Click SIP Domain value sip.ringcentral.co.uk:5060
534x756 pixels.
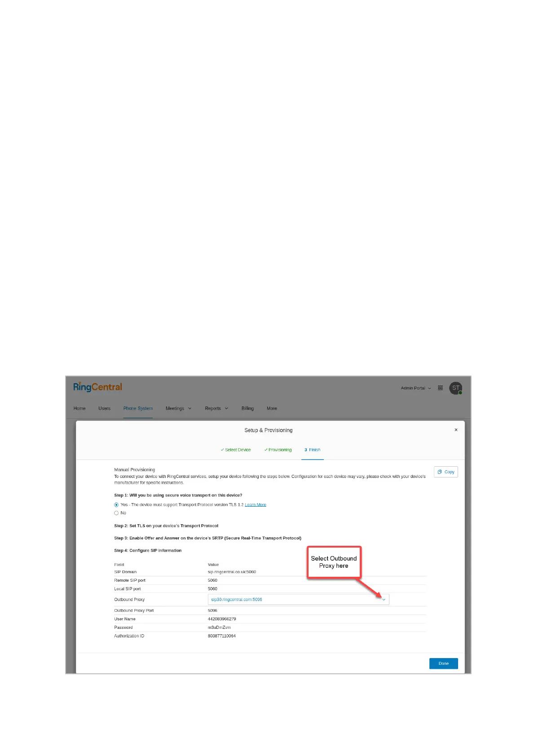[232, 572]
